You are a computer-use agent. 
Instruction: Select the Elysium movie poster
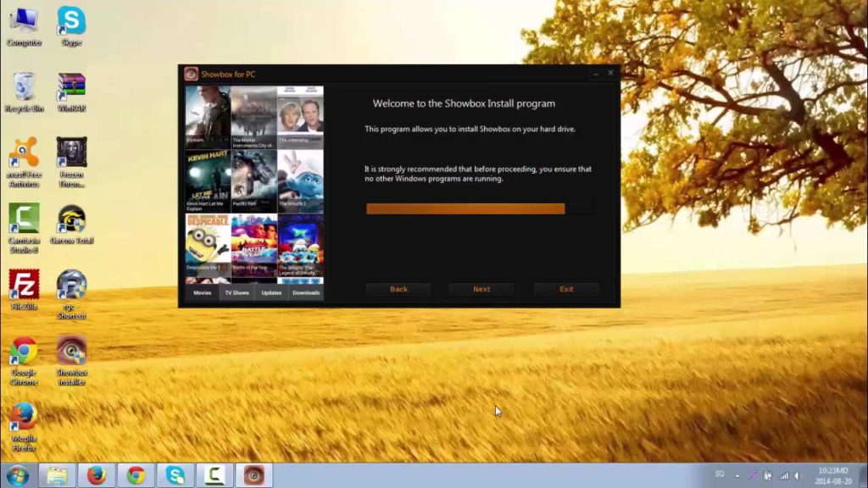(x=209, y=116)
